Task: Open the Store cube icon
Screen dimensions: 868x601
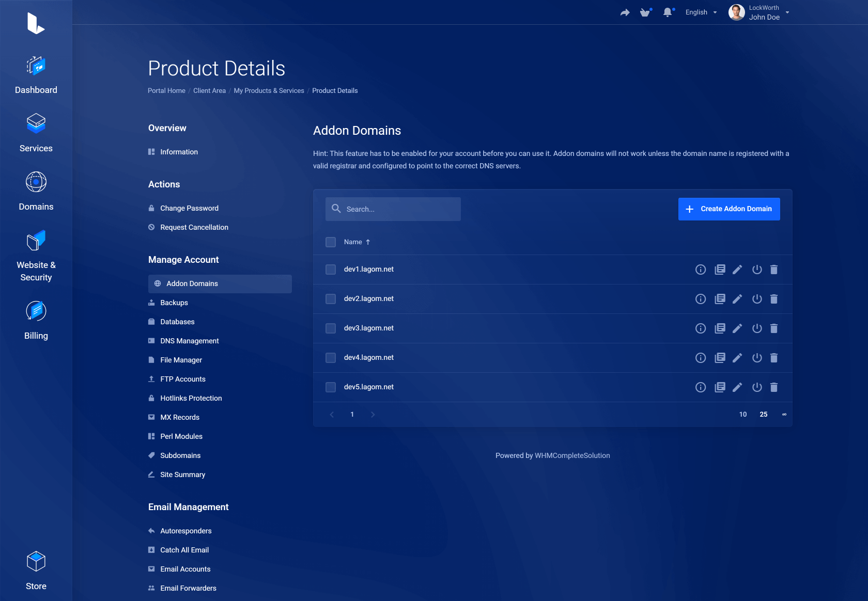Action: pyautogui.click(x=36, y=561)
